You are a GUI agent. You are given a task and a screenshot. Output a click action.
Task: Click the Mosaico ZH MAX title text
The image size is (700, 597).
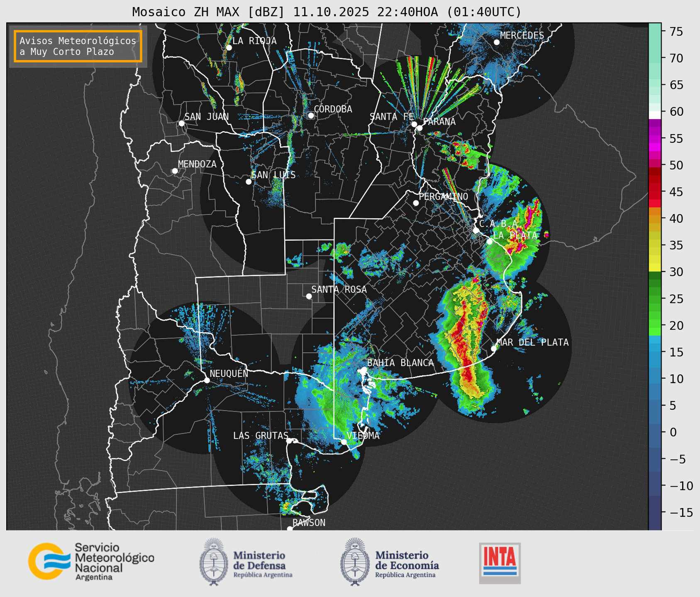[x=327, y=12]
